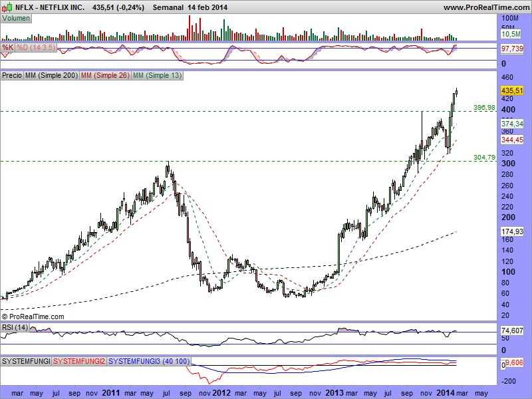The width and height of the screenshot is (532, 399).
Task: Click the 300 price axis label
Action: (508, 164)
